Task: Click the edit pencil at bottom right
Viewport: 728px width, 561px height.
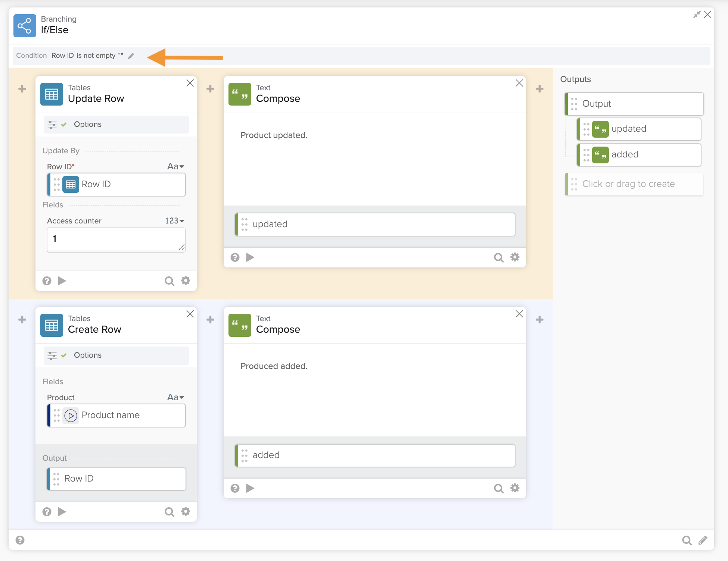Action: coord(703,540)
